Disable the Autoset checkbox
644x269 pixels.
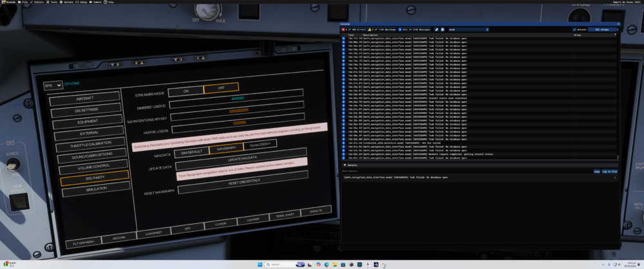click(575, 29)
